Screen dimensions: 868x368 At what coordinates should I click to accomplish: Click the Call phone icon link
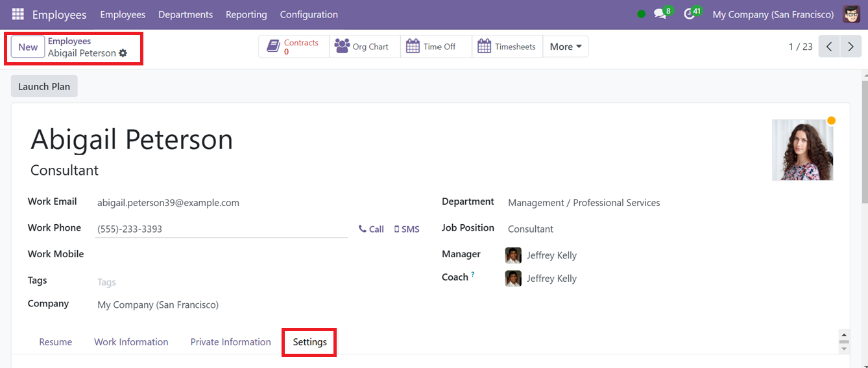371,229
